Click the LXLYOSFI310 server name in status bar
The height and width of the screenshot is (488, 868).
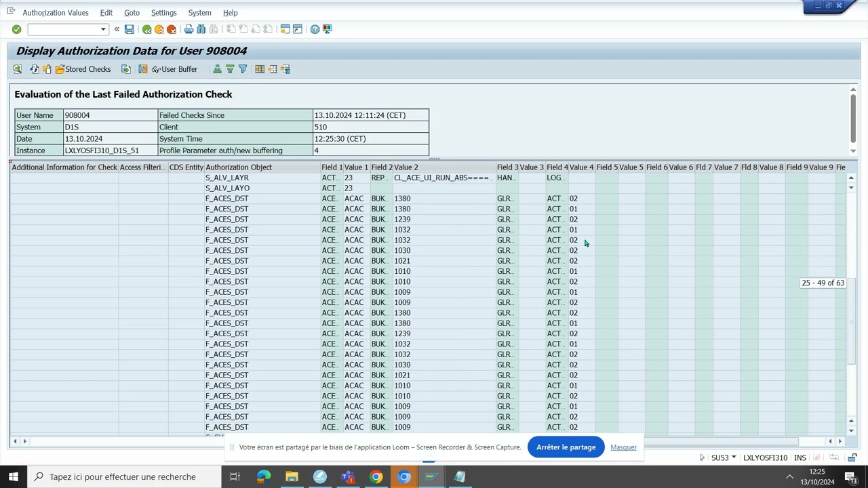(765, 457)
